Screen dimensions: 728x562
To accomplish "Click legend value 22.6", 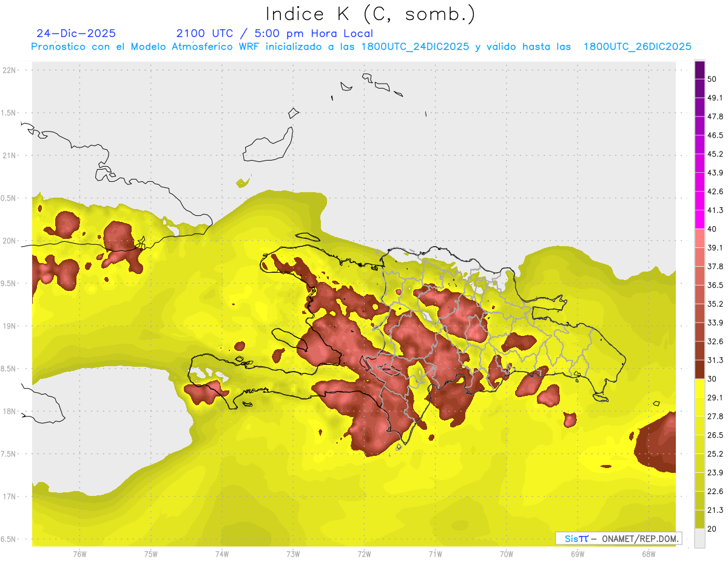I will (715, 492).
